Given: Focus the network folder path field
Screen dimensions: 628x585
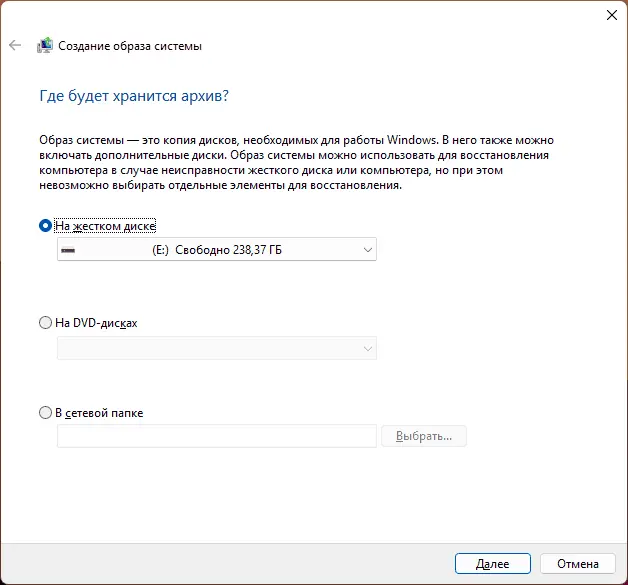Looking at the screenshot, I should [217, 436].
